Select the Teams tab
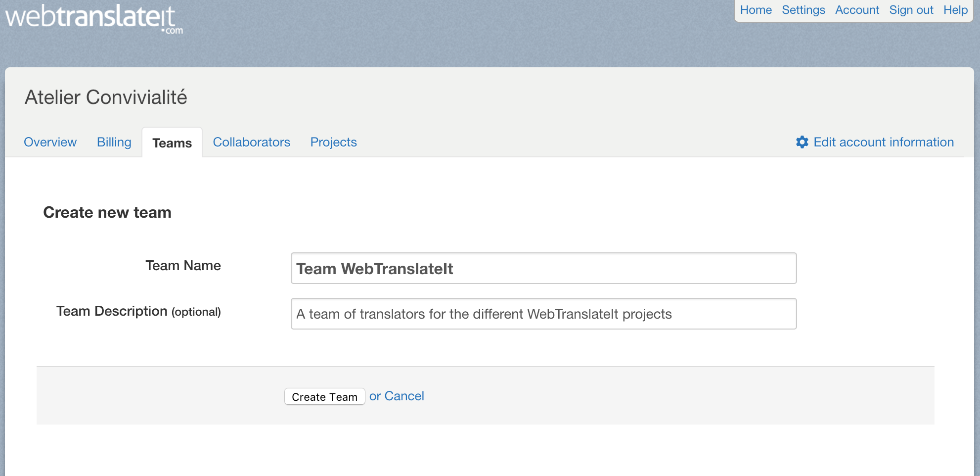 point(172,143)
